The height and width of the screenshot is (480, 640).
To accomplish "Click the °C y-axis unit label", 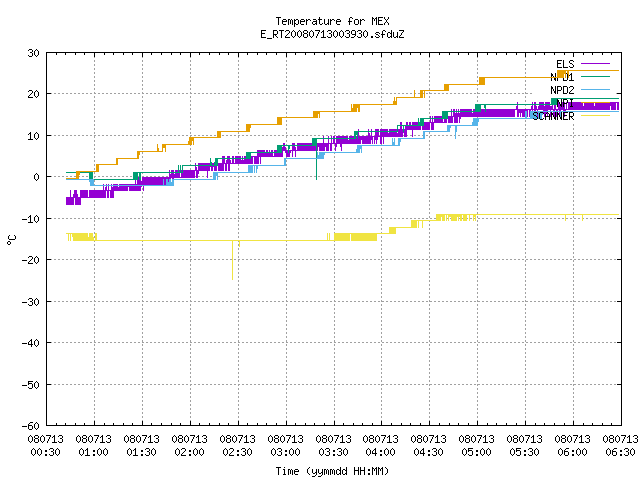I will point(12,240).
